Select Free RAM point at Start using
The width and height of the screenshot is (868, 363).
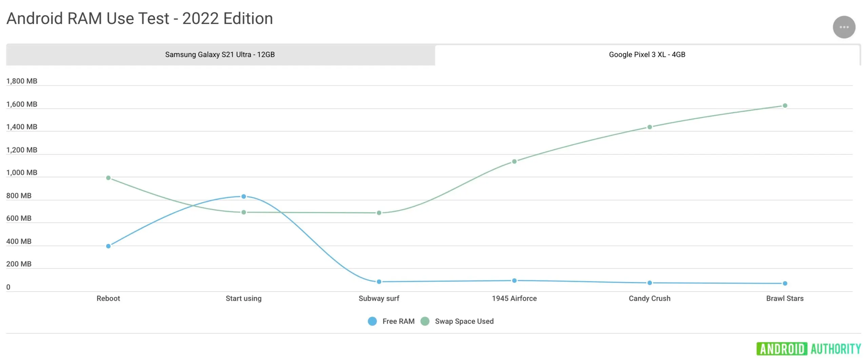tap(244, 196)
